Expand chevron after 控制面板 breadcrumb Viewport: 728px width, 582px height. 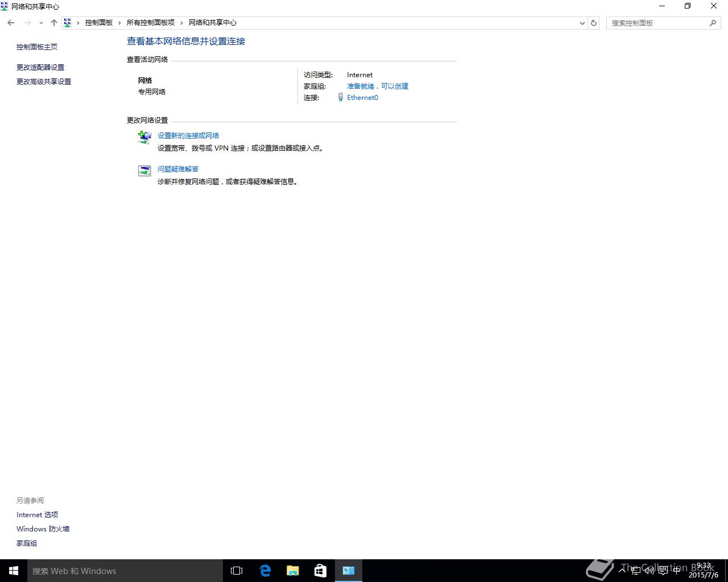point(119,23)
